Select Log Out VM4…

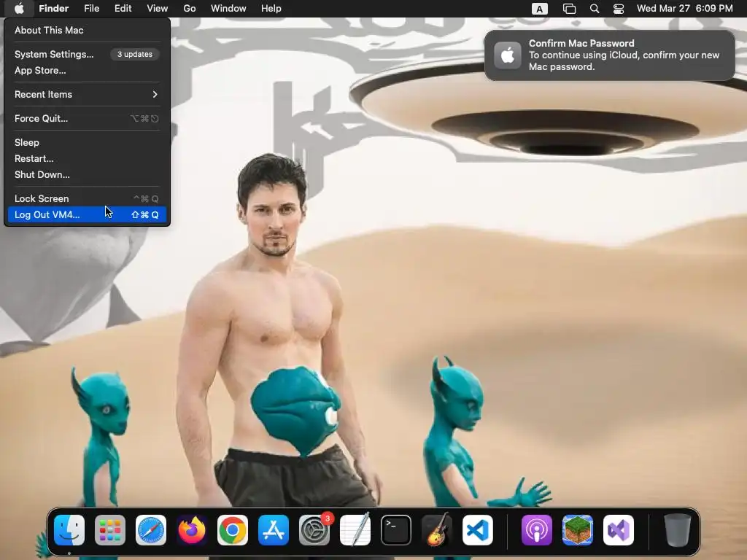click(x=88, y=215)
